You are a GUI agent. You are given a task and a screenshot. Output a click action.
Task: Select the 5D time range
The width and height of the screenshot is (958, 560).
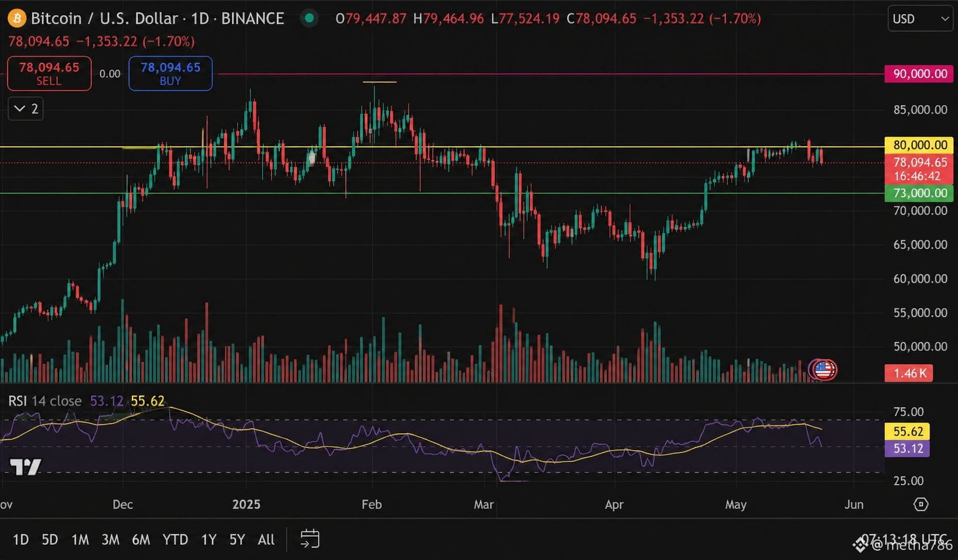click(50, 540)
